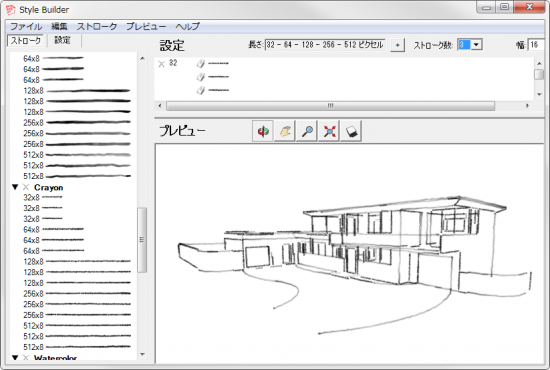Click the X delete icon beside the 32 row
This screenshot has height=370, width=550.
(161, 64)
